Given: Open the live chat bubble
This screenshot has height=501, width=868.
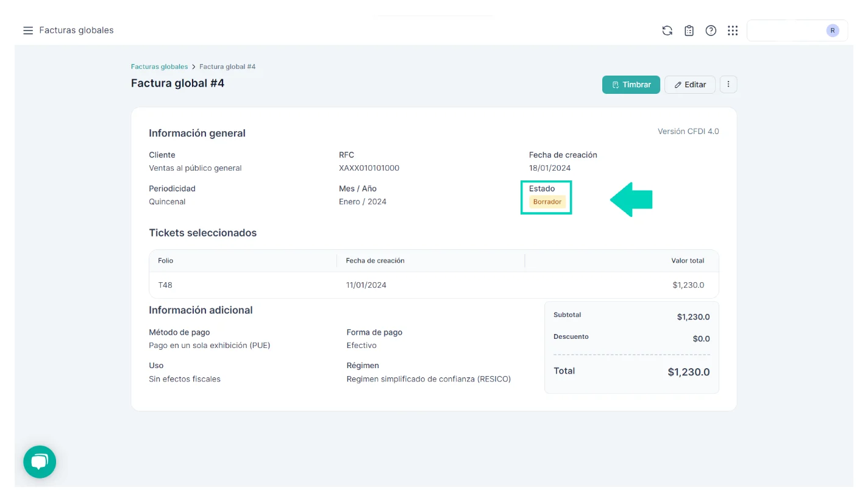Looking at the screenshot, I should 40,462.
